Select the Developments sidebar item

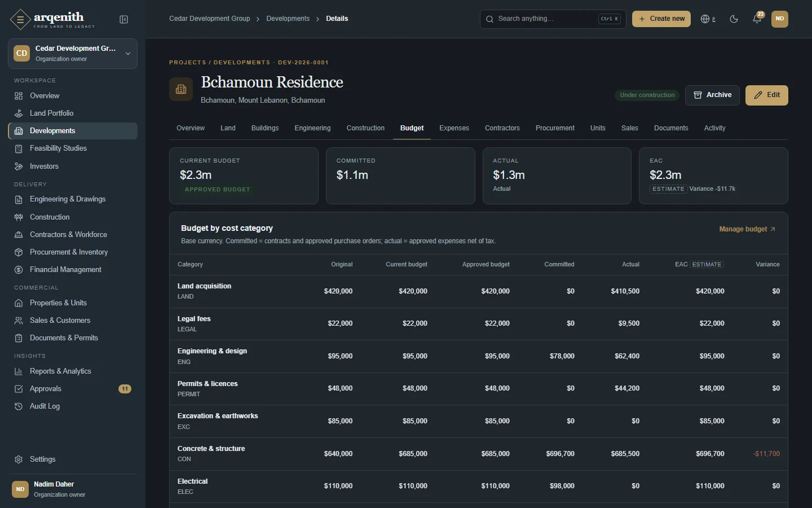click(x=73, y=131)
